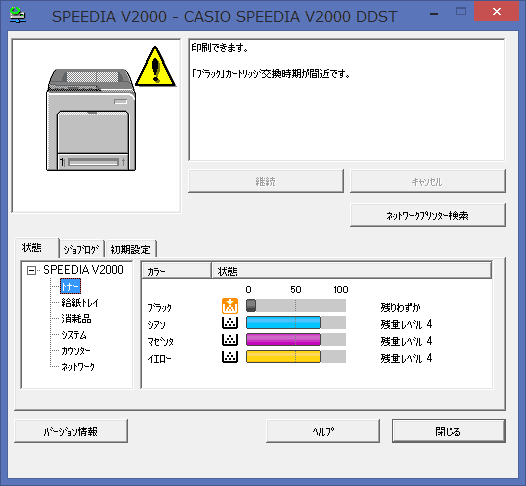
Task: Click the 残りわずか status text
Action: point(400,307)
